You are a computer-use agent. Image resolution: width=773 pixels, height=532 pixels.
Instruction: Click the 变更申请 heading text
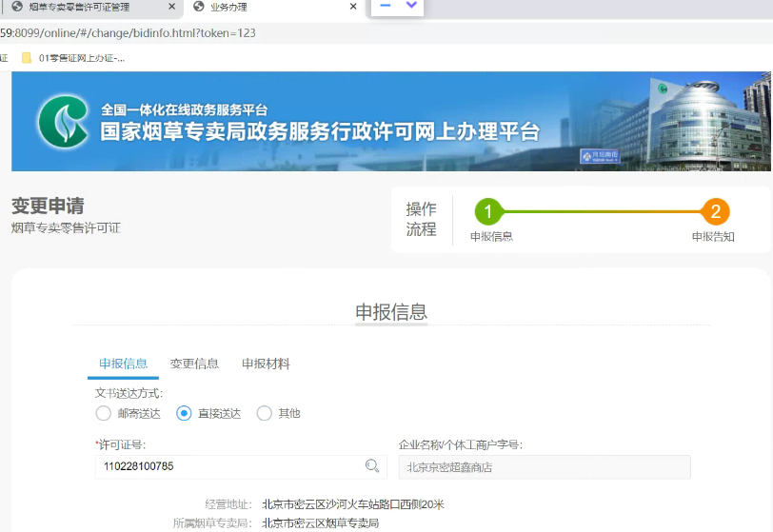[x=48, y=207]
